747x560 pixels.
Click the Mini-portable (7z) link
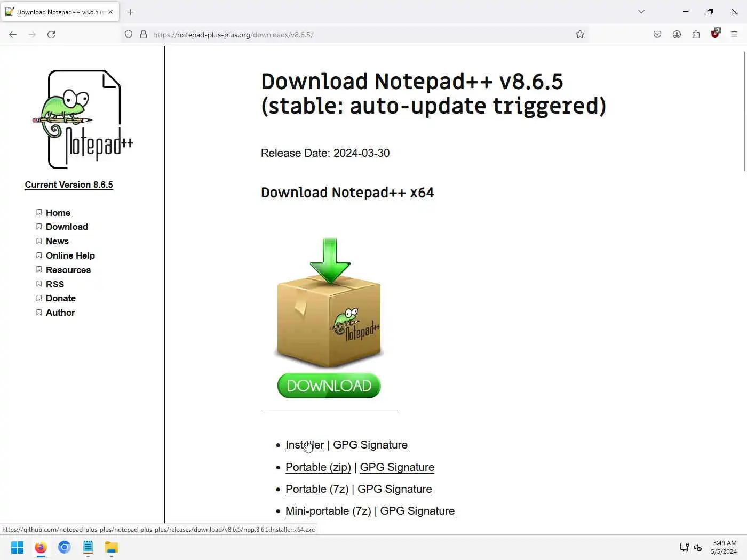coord(328,511)
